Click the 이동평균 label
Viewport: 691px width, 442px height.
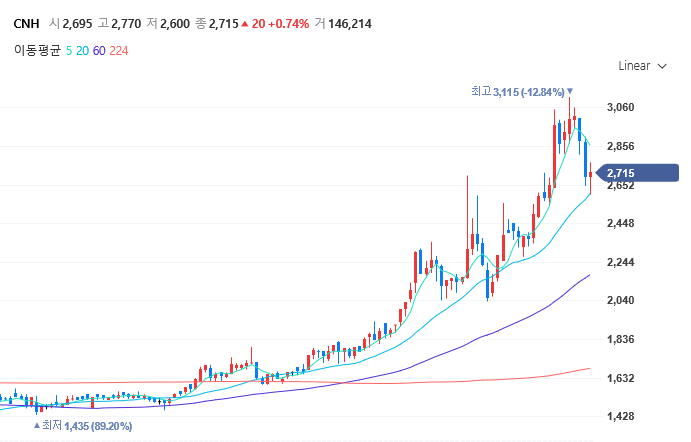click(x=37, y=50)
